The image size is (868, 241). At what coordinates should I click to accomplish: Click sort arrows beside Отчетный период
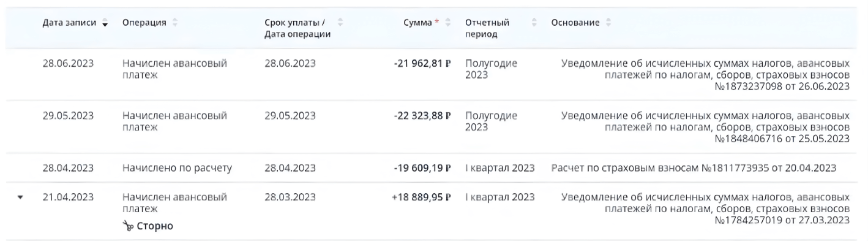click(534, 23)
